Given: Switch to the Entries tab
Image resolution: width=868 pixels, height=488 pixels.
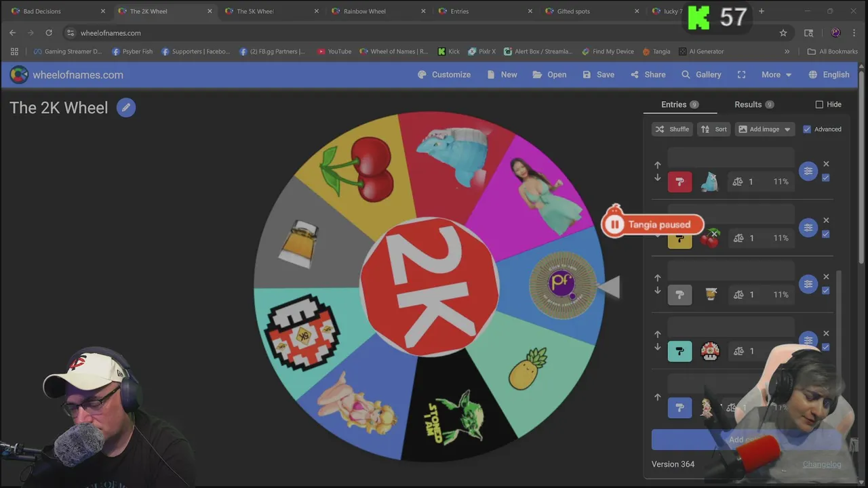Looking at the screenshot, I should 680,104.
